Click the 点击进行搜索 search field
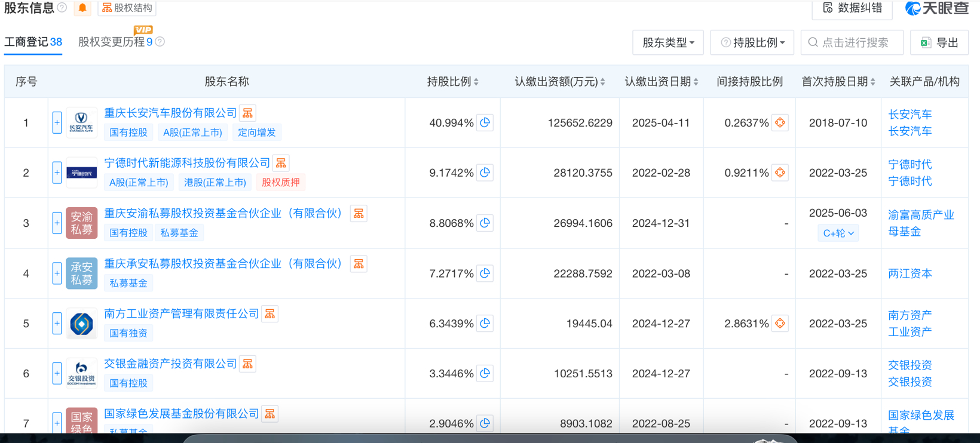 click(852, 42)
